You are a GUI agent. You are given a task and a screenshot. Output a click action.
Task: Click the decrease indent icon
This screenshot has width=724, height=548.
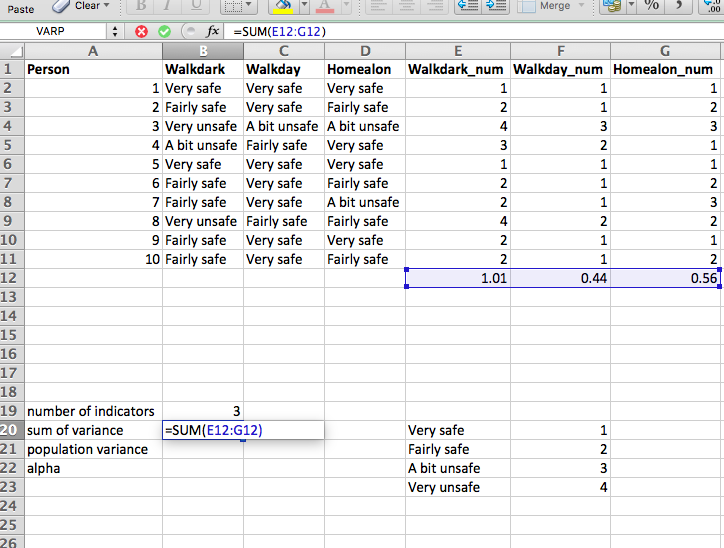pos(467,6)
